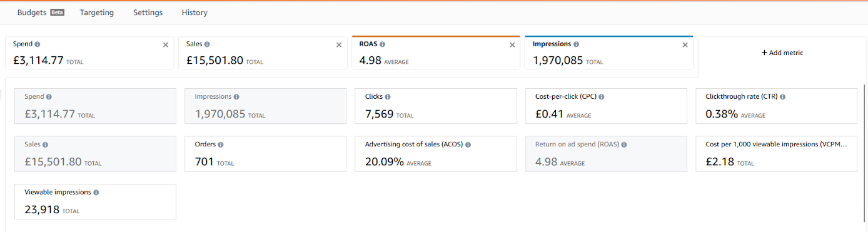Screen dimensions: 868x232
Task: Click info icon beside Viewable impressions
Action: click(96, 193)
